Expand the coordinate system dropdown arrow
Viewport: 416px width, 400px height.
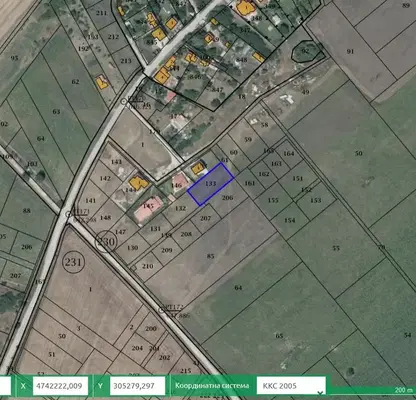(x=320, y=393)
